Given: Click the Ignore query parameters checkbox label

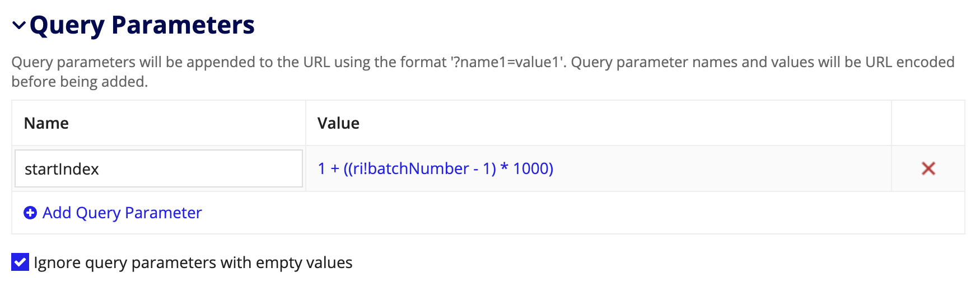Looking at the screenshot, I should point(193,262).
